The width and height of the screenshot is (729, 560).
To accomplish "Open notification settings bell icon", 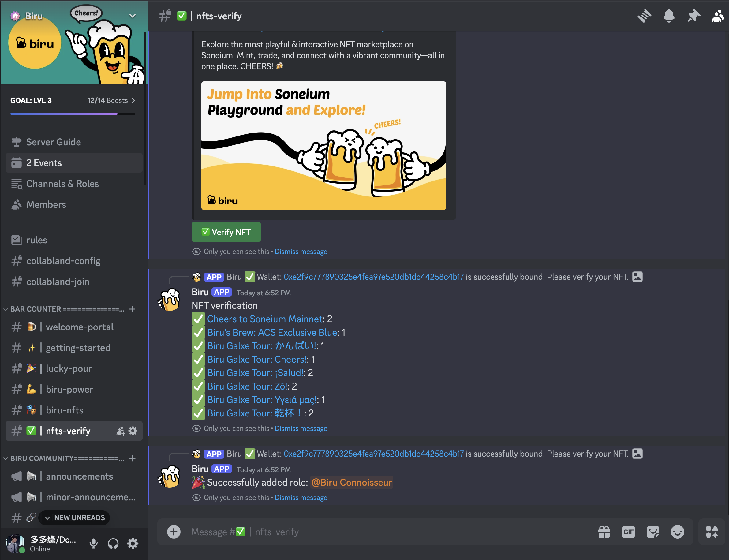I will tap(669, 16).
